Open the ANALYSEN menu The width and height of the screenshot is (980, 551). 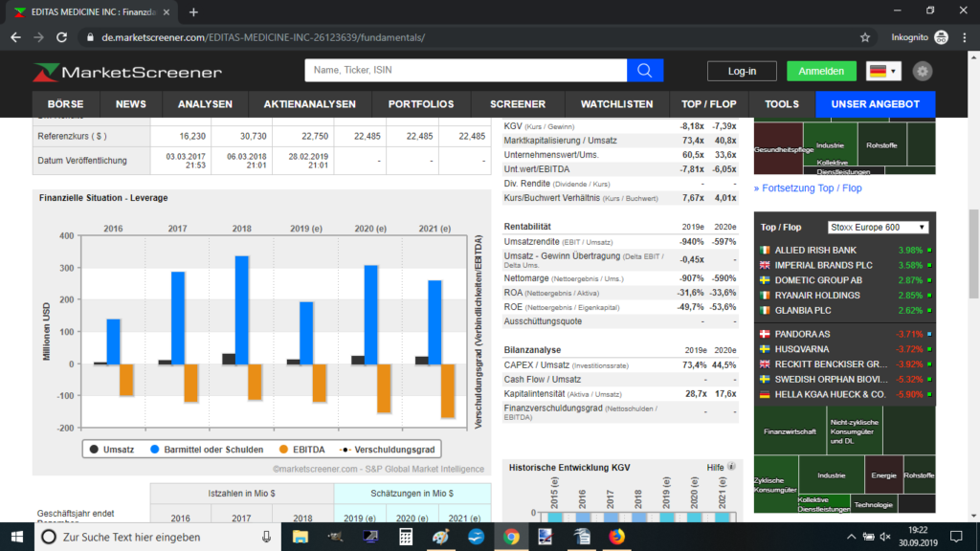click(x=205, y=104)
